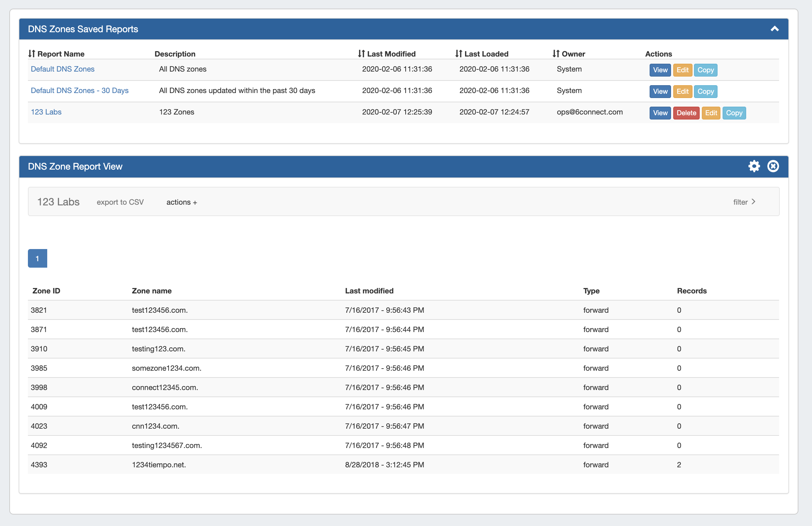Sort reports by Last Modified
The height and width of the screenshot is (526, 812).
pos(387,54)
